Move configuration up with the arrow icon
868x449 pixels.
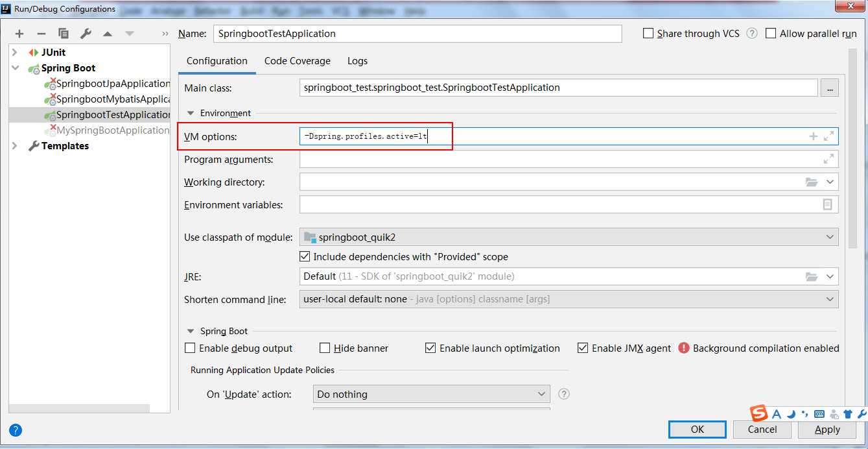(x=108, y=34)
